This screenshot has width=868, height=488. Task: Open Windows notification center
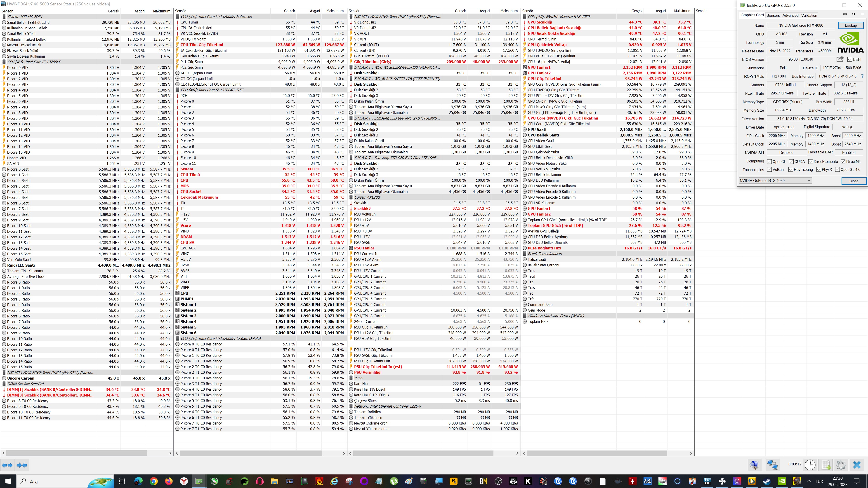click(x=857, y=481)
